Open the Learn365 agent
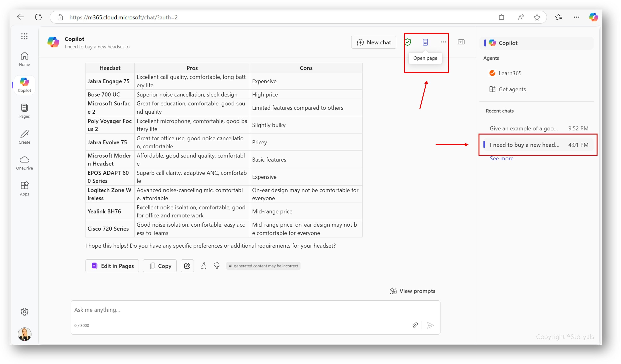 510,73
